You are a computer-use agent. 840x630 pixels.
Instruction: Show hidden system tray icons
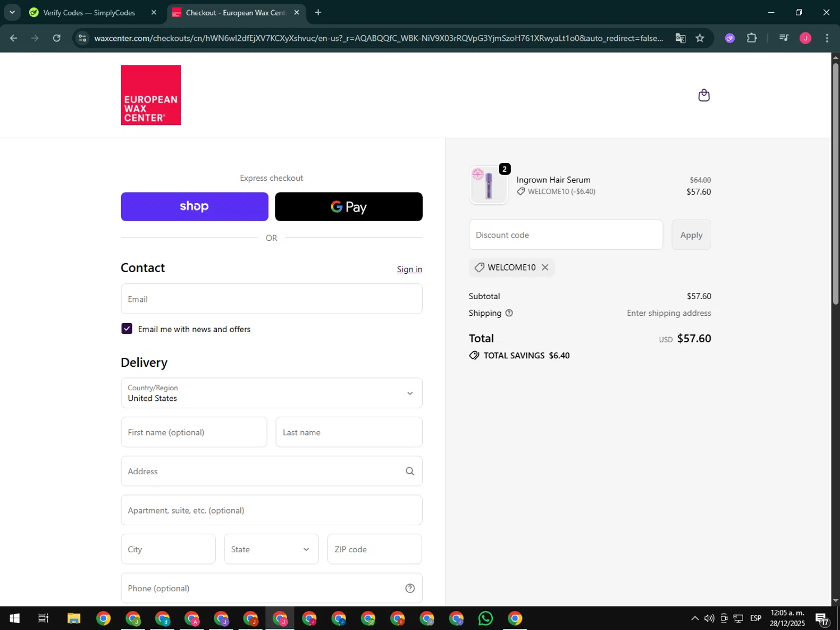pyautogui.click(x=694, y=618)
